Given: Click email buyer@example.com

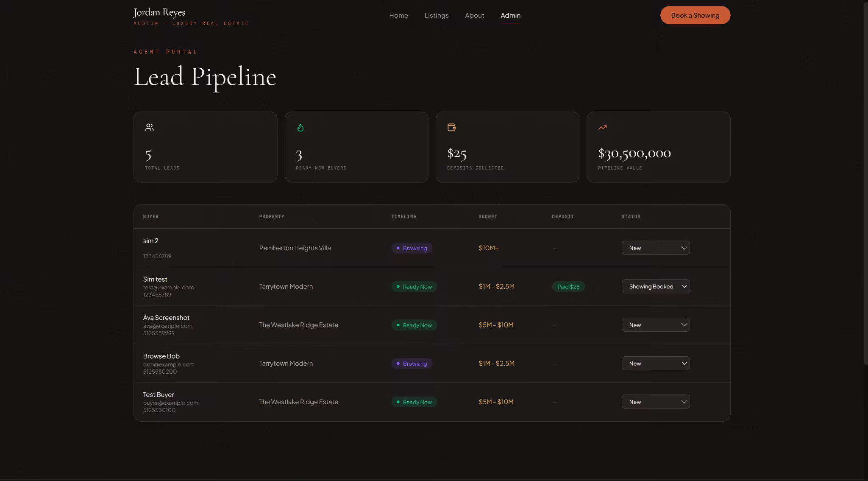Looking at the screenshot, I should tap(170, 403).
